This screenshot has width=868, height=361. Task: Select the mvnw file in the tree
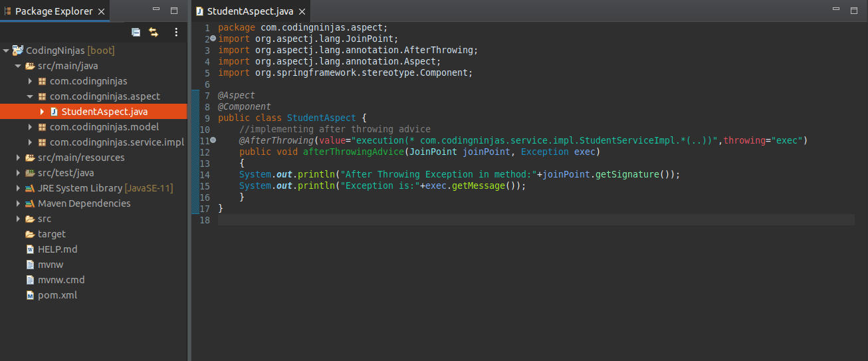(x=50, y=265)
